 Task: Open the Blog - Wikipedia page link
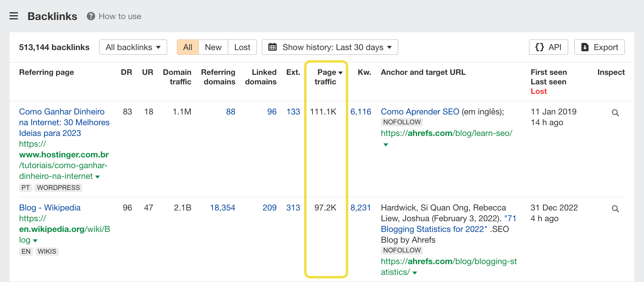point(50,207)
